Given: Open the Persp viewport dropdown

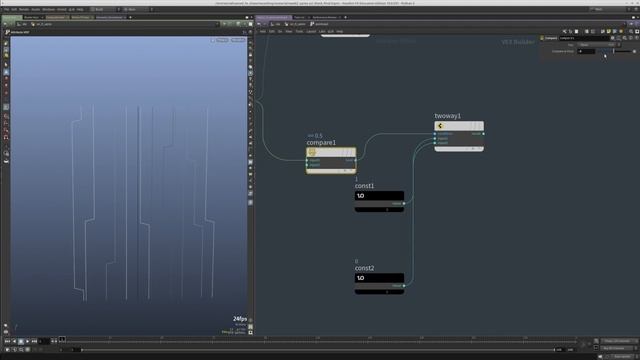Looking at the screenshot, I should [222, 40].
